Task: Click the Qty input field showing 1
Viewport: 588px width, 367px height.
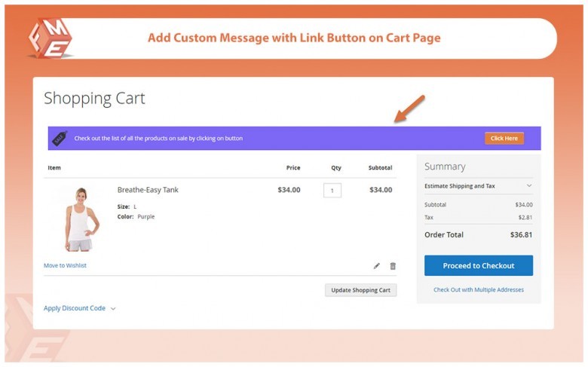Action: (332, 191)
